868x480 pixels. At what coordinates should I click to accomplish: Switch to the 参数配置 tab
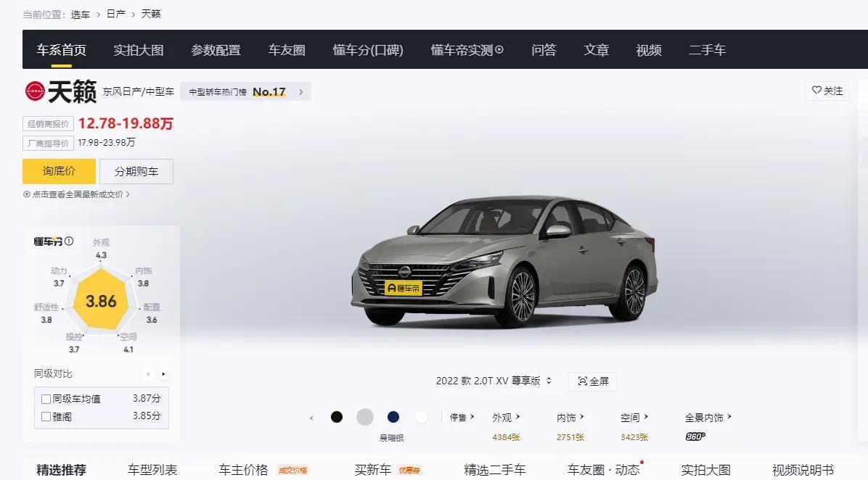click(216, 50)
